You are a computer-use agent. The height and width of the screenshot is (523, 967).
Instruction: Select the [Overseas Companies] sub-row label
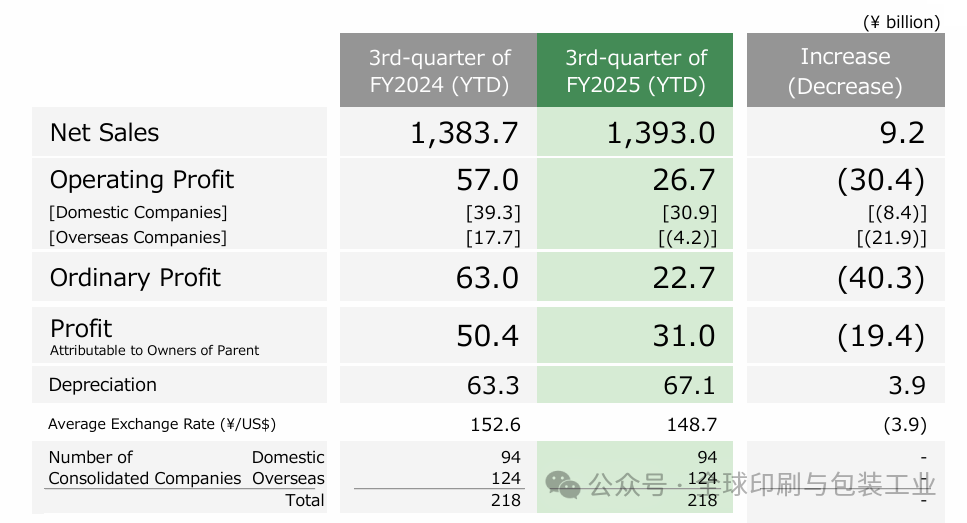click(138, 237)
